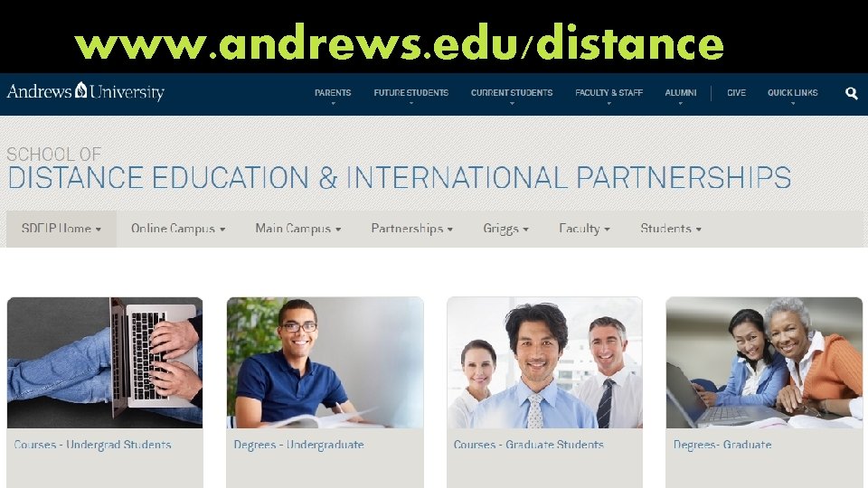Click the search magnifier icon
868x488 pixels.
(852, 93)
